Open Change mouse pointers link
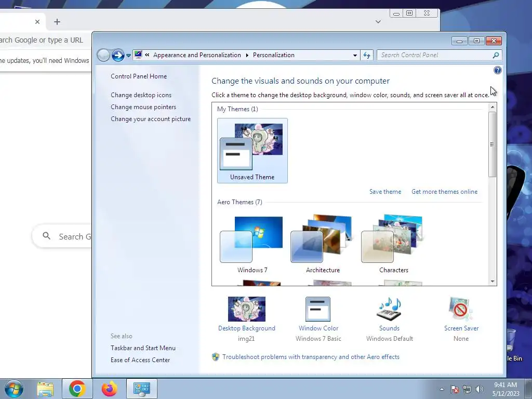Screen dimensions: 532x399 point(143,107)
